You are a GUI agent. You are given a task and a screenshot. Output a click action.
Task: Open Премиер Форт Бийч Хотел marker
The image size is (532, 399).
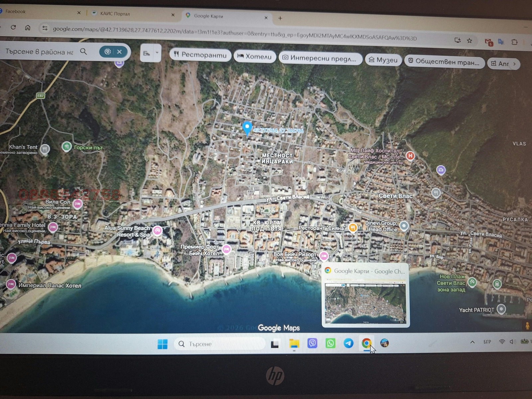coord(226,249)
